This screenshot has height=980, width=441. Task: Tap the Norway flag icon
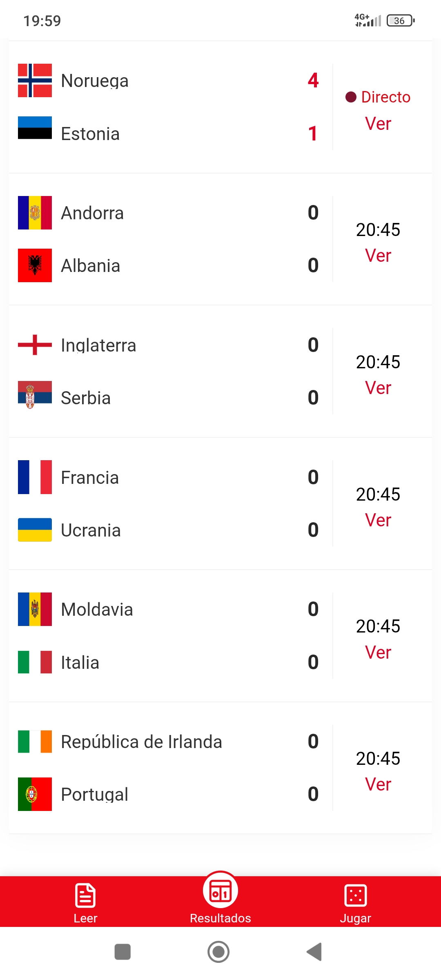tap(35, 80)
